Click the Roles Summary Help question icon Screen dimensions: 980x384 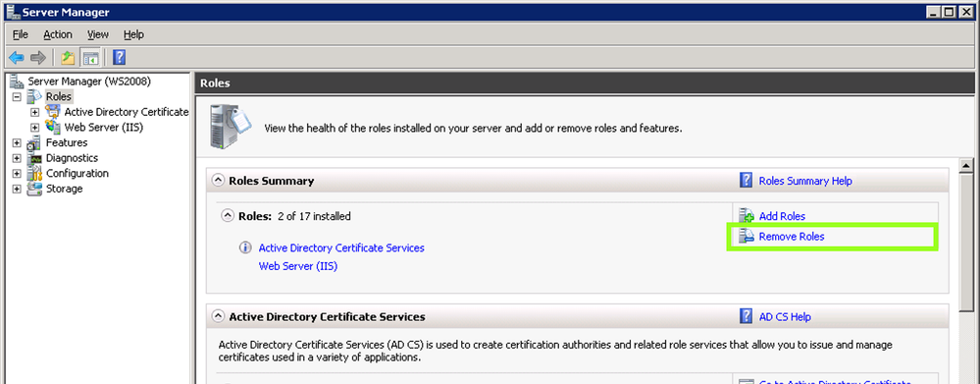tap(746, 181)
